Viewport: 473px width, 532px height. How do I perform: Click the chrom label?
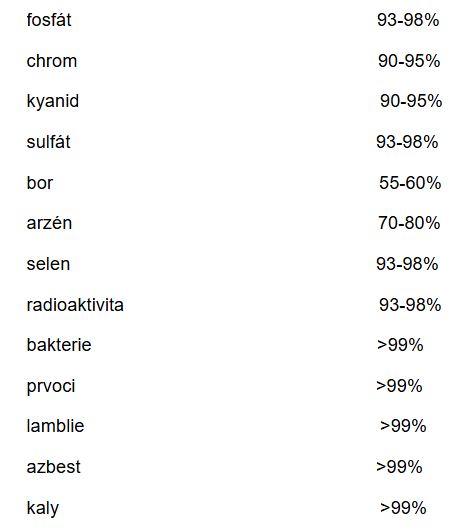click(52, 61)
